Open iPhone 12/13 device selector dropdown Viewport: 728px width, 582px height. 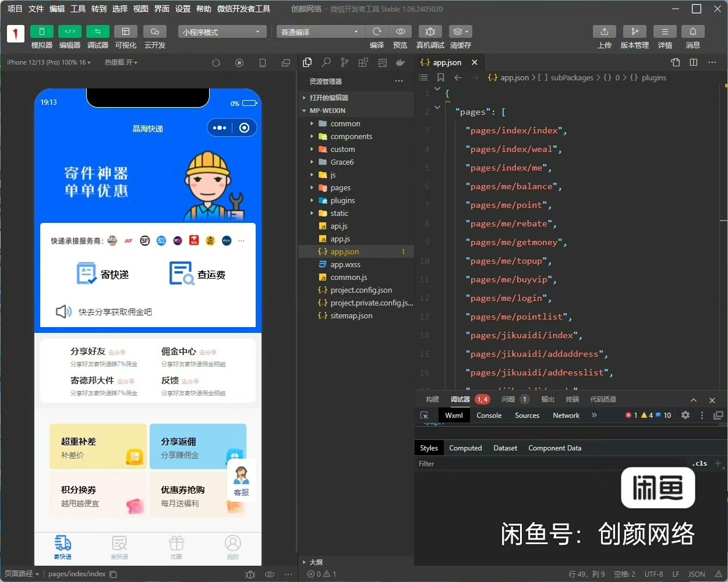pyautogui.click(x=49, y=62)
